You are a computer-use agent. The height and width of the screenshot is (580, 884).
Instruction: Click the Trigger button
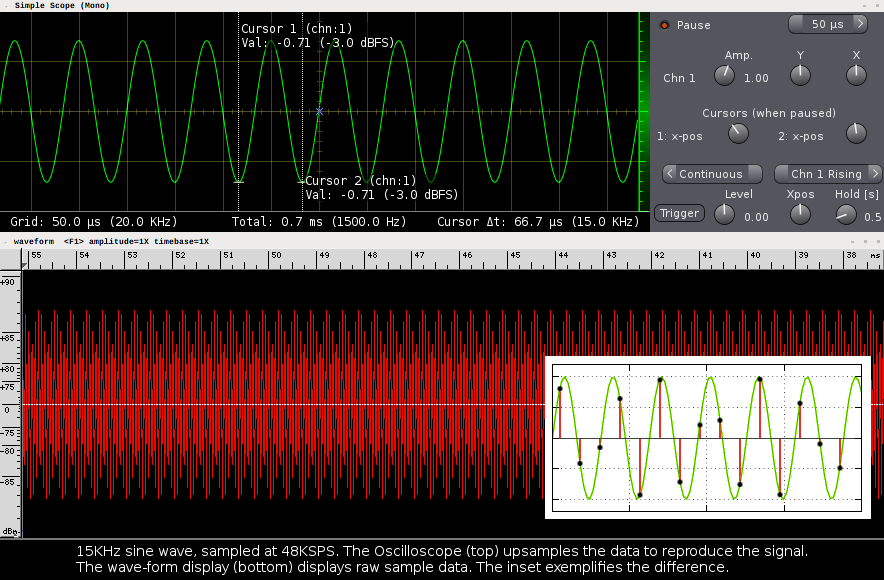[x=679, y=213]
